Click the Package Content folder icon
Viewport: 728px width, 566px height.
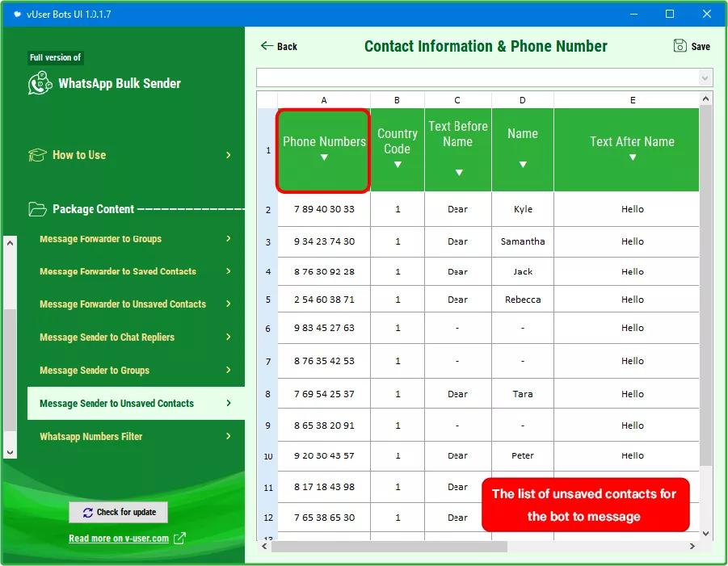(37, 209)
